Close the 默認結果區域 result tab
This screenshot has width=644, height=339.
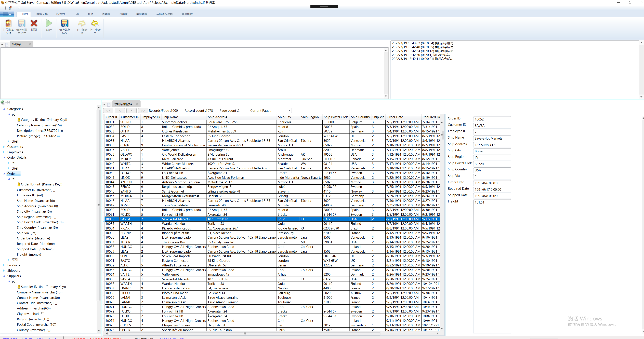pyautogui.click(x=137, y=104)
